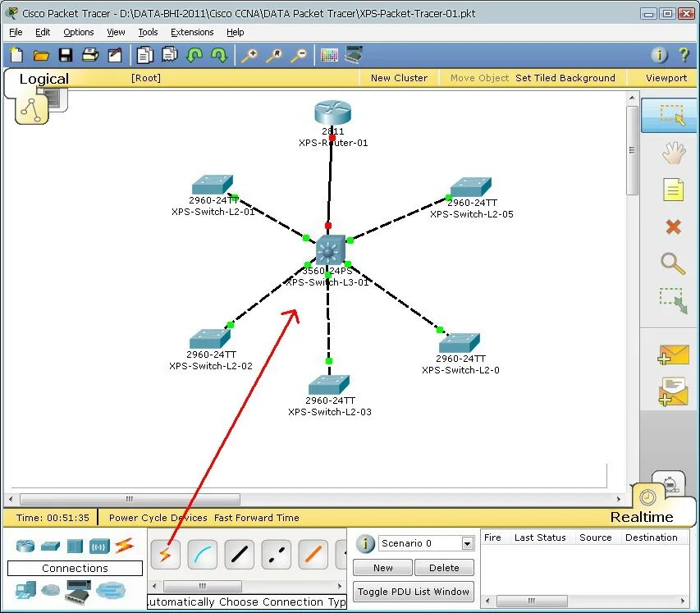
Task: Open the View menu
Action: pyautogui.click(x=116, y=32)
